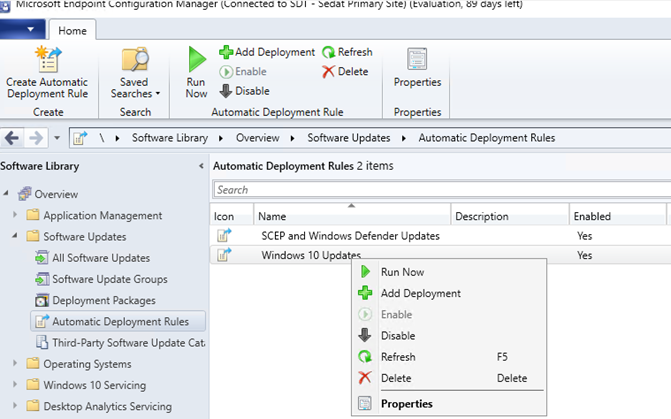Click the ribbon Refresh icon
Image resolution: width=671 pixels, height=419 pixels.
point(329,52)
